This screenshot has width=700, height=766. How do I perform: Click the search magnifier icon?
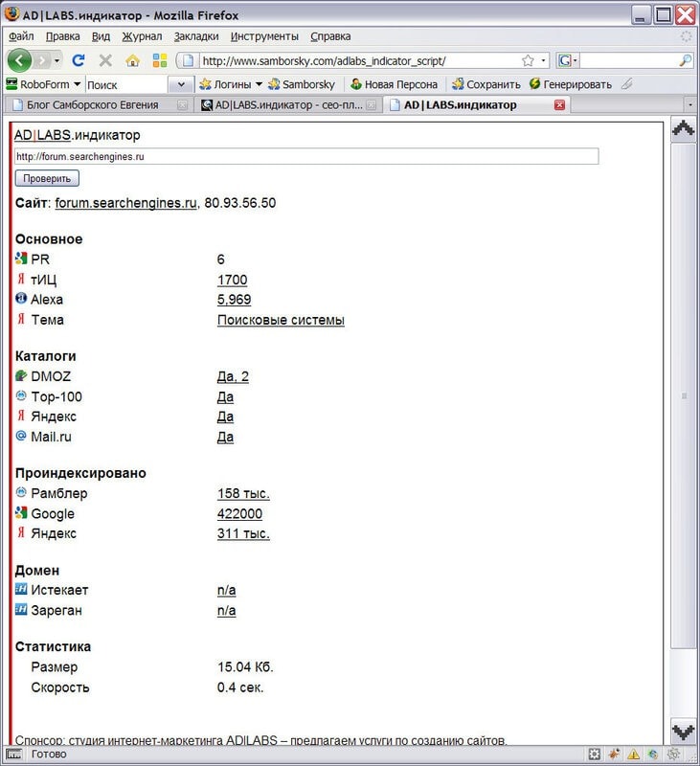tap(685, 60)
